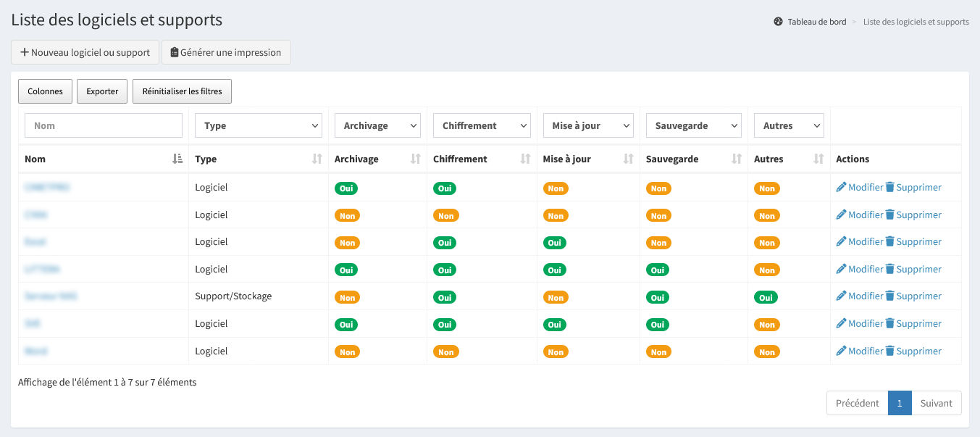Image resolution: width=980 pixels, height=437 pixels.
Task: Click the Tableau de bord dashboard icon
Action: coord(778,22)
